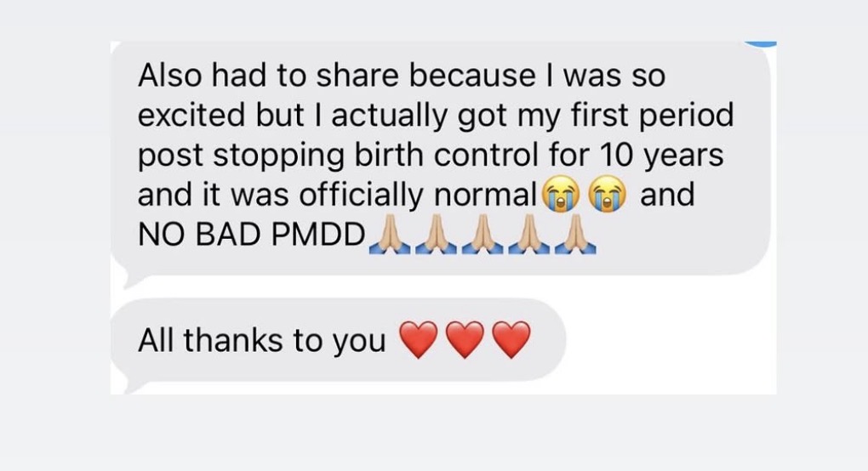Select the first praying hands emoji

pos(391,235)
